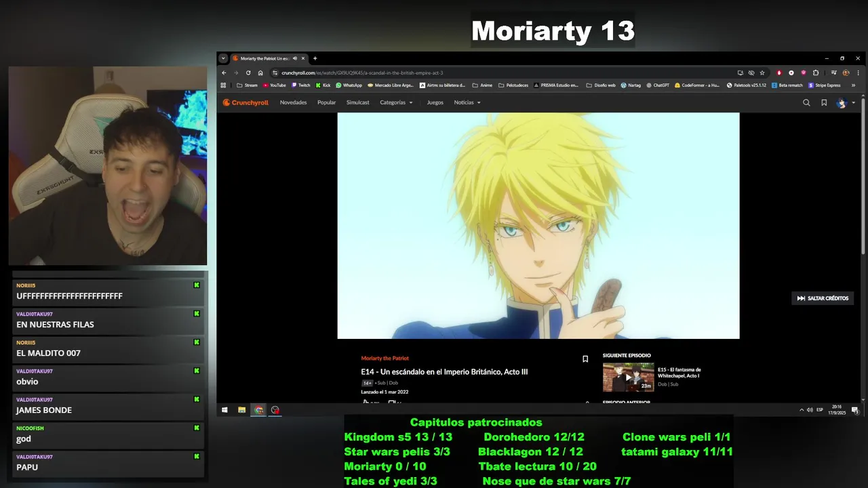Image resolution: width=868 pixels, height=488 pixels.
Task: Open the Anime bookmark folder
Action: click(481, 85)
